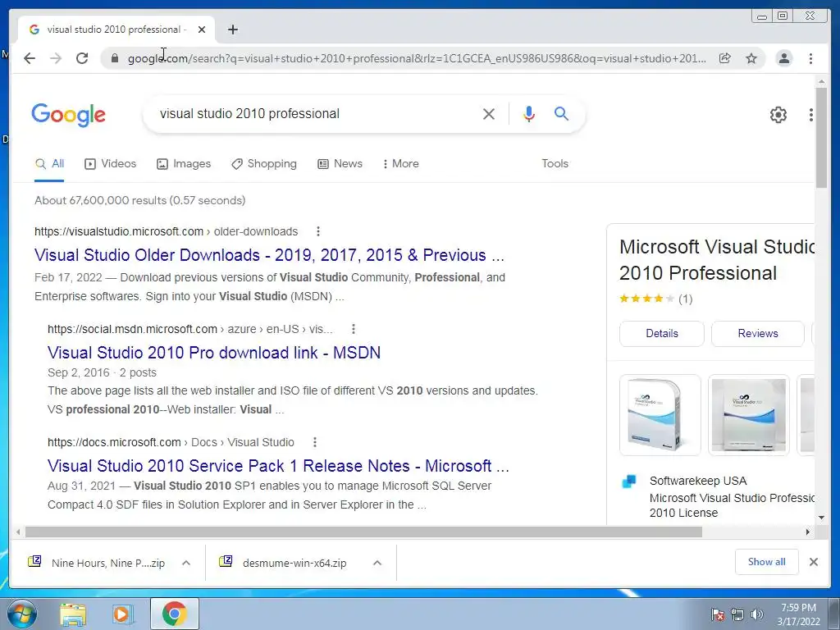This screenshot has height=630, width=840.
Task: Open Google apps dots beside the gear
Action: (811, 115)
